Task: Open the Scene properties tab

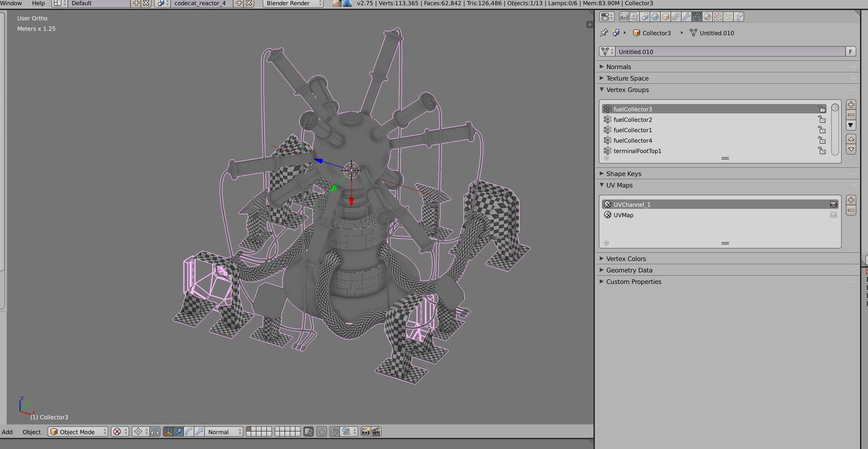Action: [645, 17]
